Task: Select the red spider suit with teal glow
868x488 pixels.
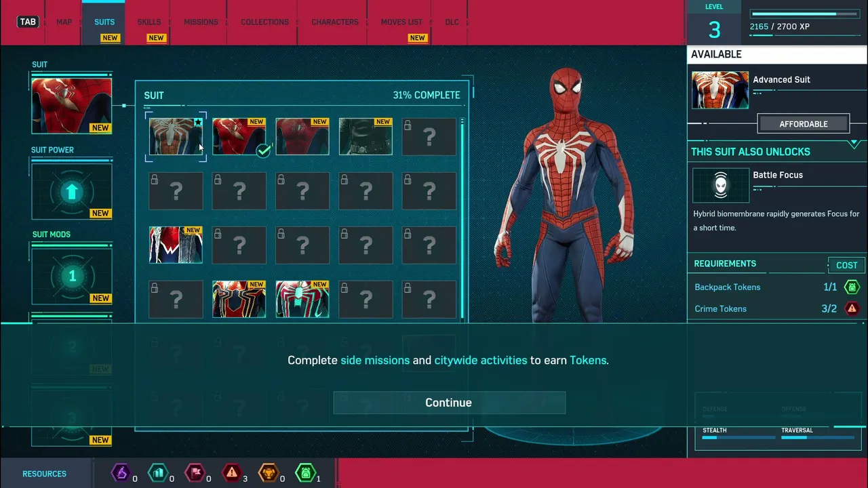Action: pos(302,299)
